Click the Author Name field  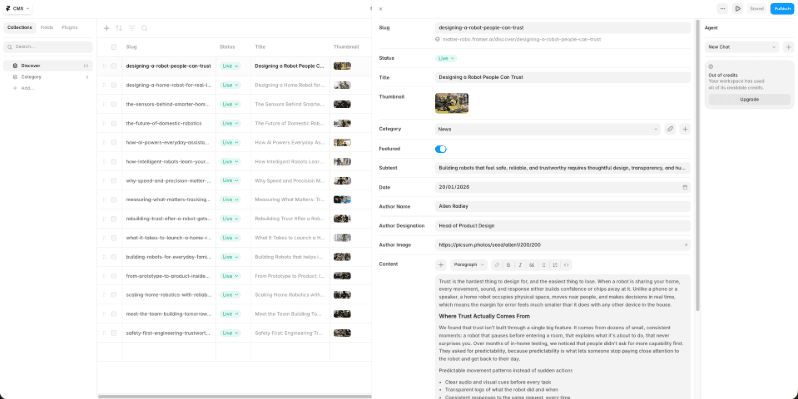pos(563,207)
